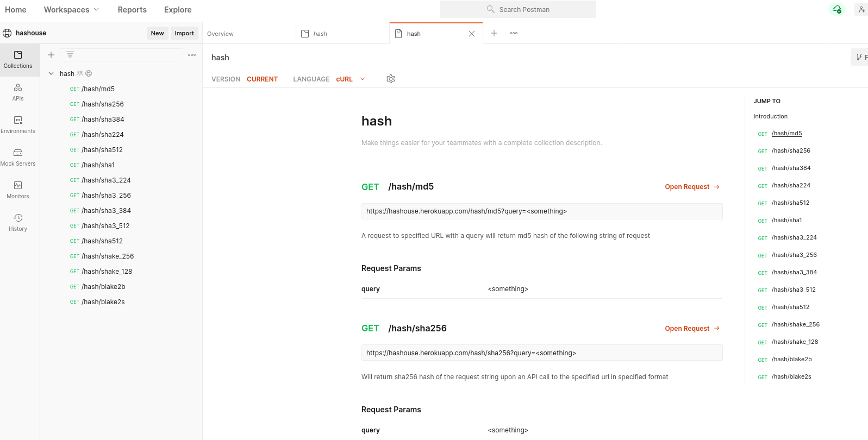Screen dimensions: 868x440
Task: Click Open Request for /hash/sha256
Action: (x=692, y=329)
